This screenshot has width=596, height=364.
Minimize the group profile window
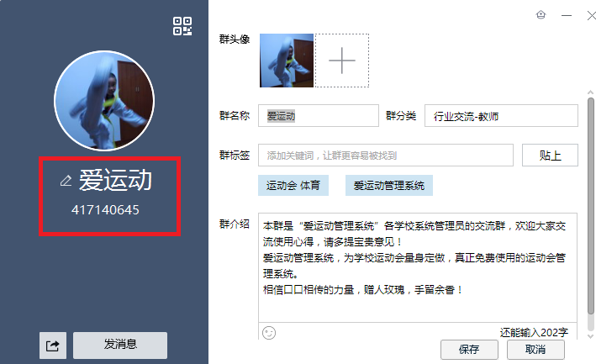[x=567, y=16]
